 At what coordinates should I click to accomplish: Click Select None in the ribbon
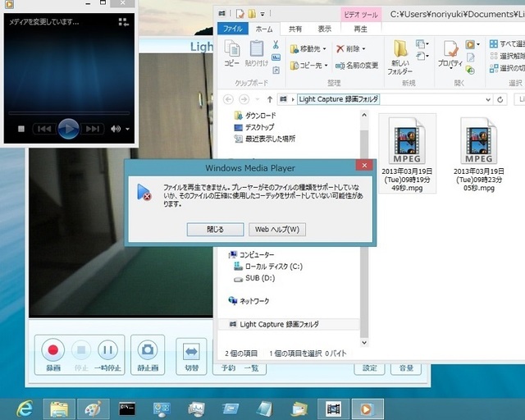(507, 56)
